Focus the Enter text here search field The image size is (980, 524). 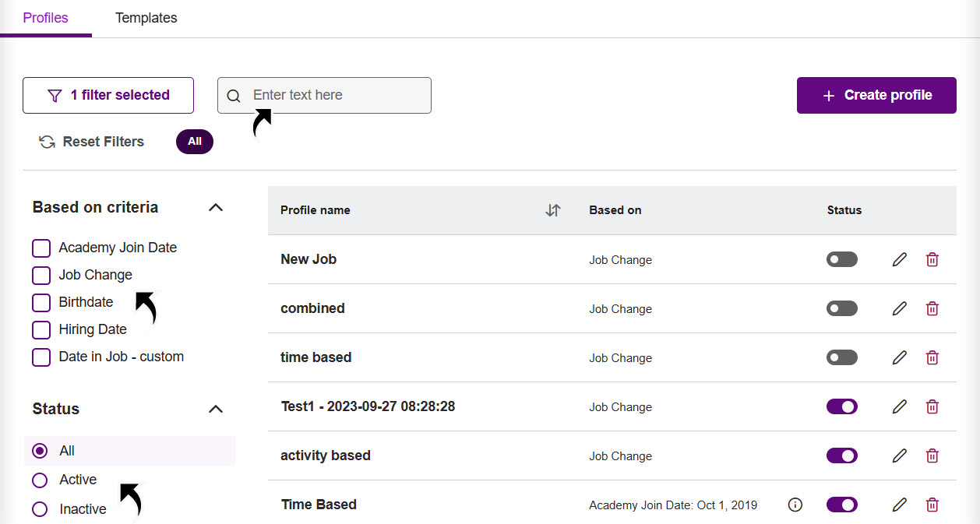pos(324,95)
